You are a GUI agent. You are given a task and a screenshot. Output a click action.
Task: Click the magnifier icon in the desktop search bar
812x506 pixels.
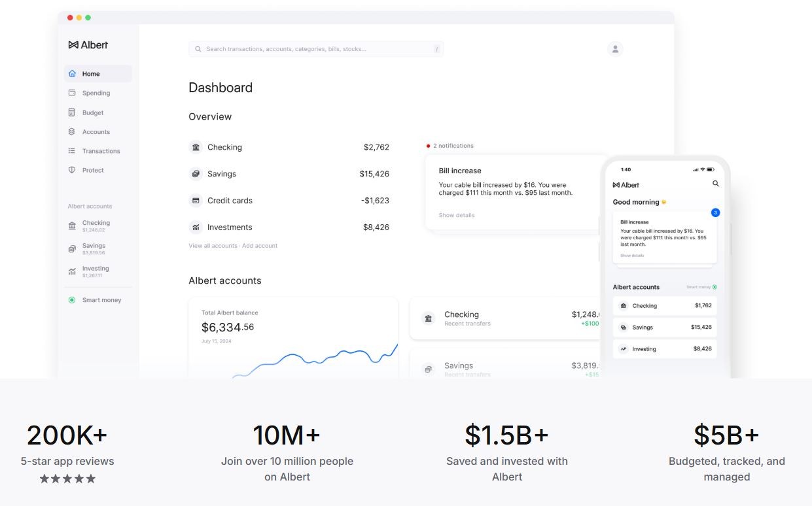198,49
